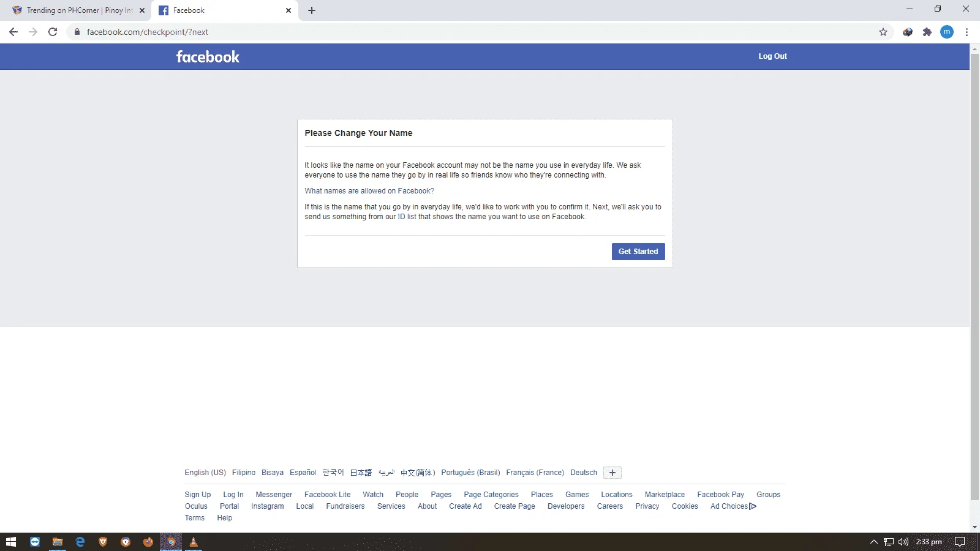Click the Get Started button
Viewport: 980px width, 551px height.
tap(638, 252)
